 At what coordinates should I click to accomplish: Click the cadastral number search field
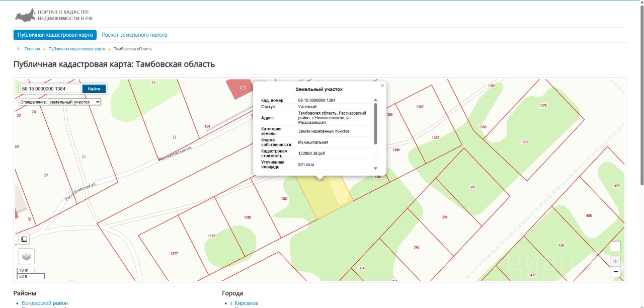pos(50,89)
